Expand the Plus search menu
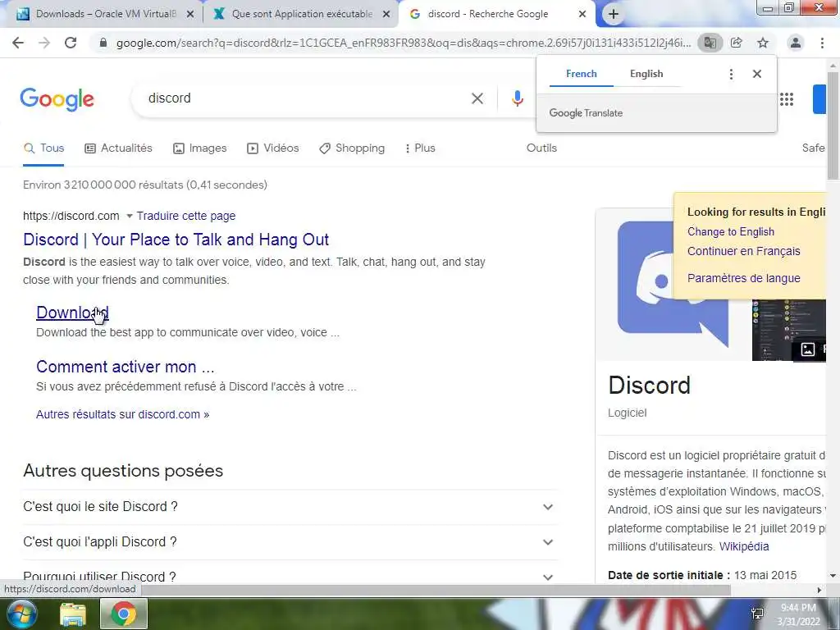The height and width of the screenshot is (630, 840). (420, 148)
